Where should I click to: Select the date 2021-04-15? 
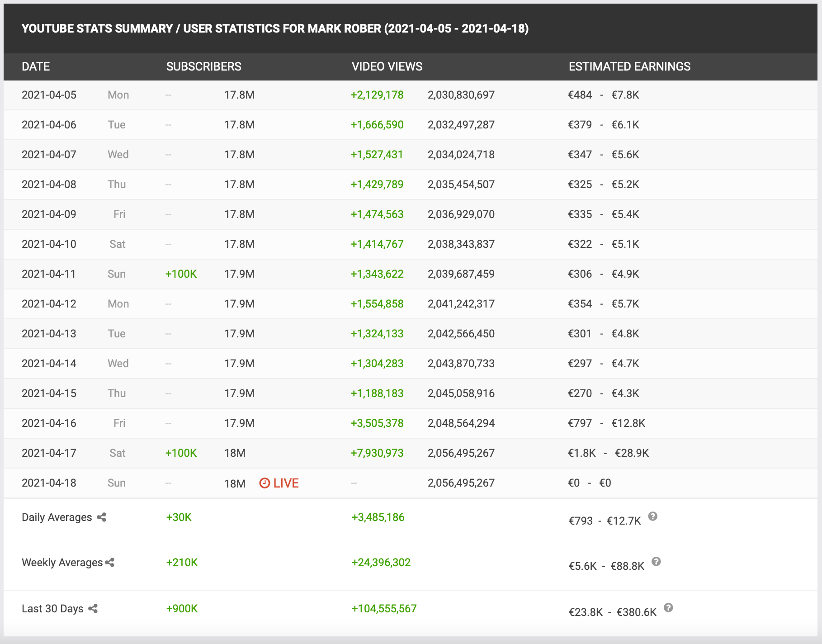(49, 393)
